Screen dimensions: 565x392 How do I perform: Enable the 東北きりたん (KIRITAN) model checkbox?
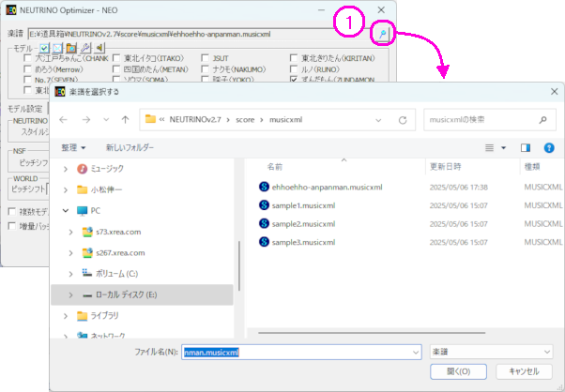(x=294, y=58)
